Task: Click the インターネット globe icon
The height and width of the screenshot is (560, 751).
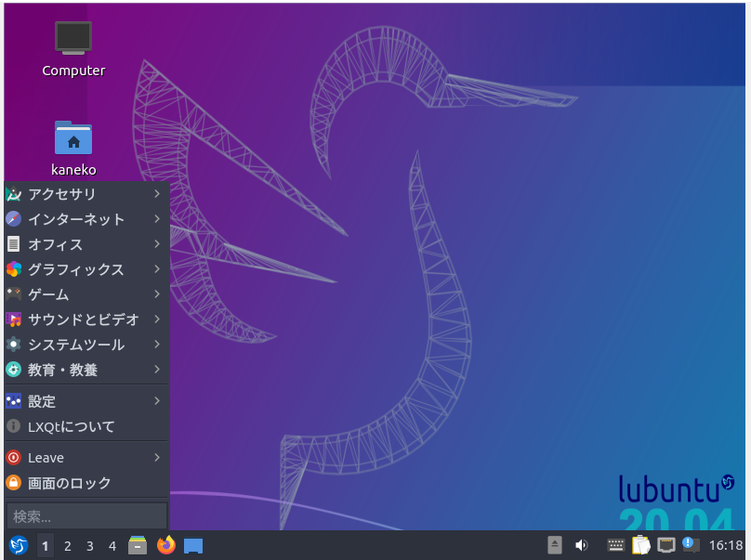Action: tap(13, 219)
